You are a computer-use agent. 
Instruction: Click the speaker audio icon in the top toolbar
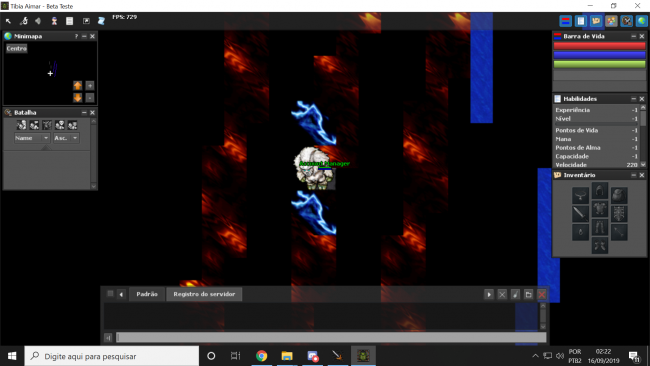[38, 21]
